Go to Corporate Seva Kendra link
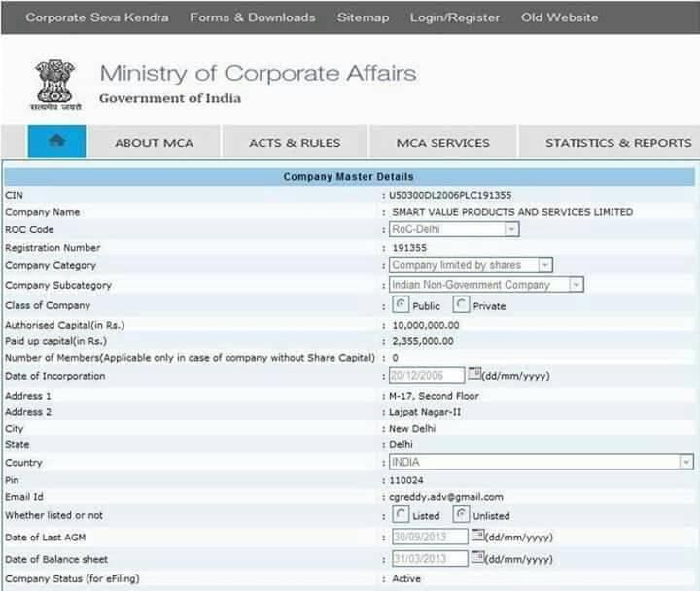This screenshot has height=591, width=700. 97,17
